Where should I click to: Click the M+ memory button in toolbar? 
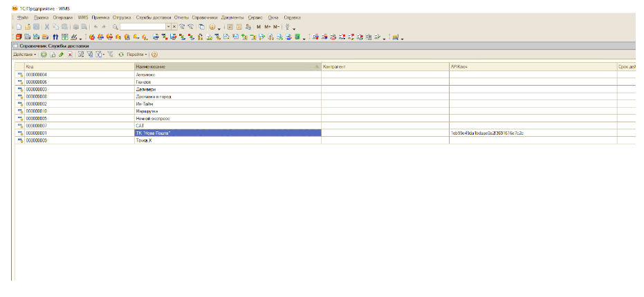[268, 26]
